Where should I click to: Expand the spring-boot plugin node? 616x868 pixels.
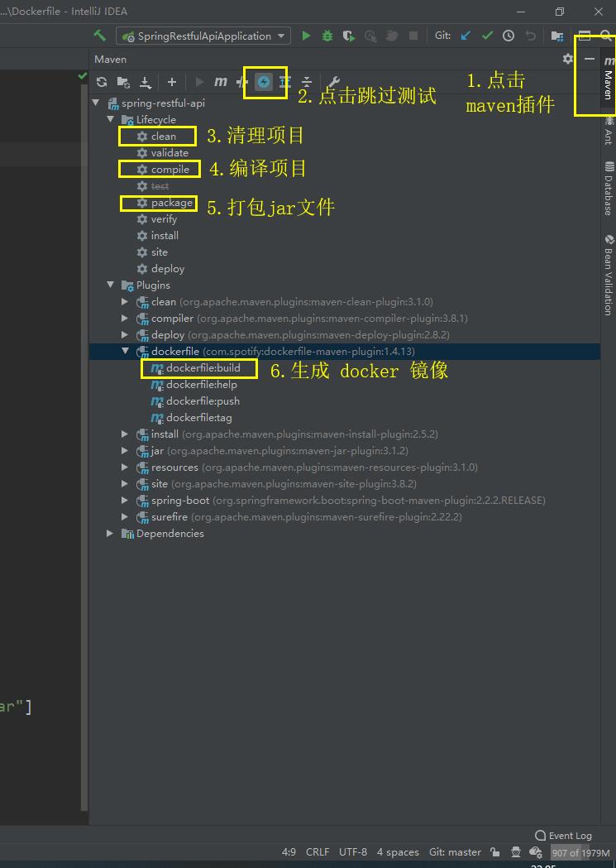(x=125, y=501)
